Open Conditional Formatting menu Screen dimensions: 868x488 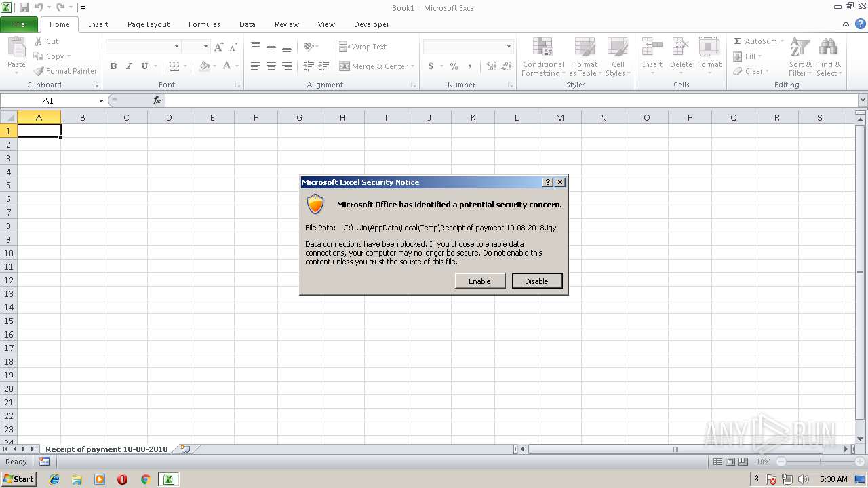coord(543,58)
